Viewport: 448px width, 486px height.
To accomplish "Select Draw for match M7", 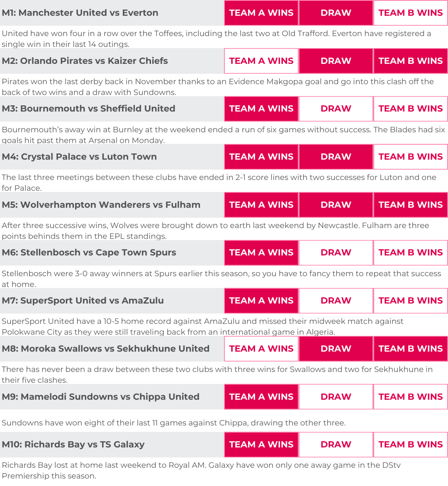I will point(336,301).
